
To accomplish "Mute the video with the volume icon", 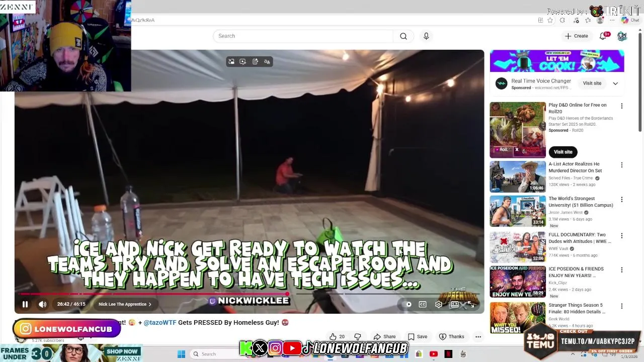I will point(43,304).
